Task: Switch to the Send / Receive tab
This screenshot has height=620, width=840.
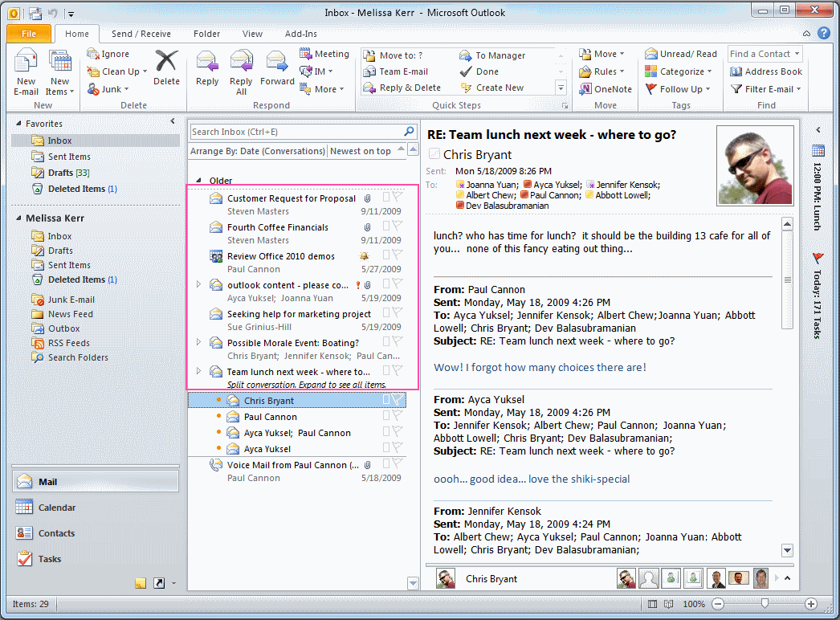Action: coord(141,34)
